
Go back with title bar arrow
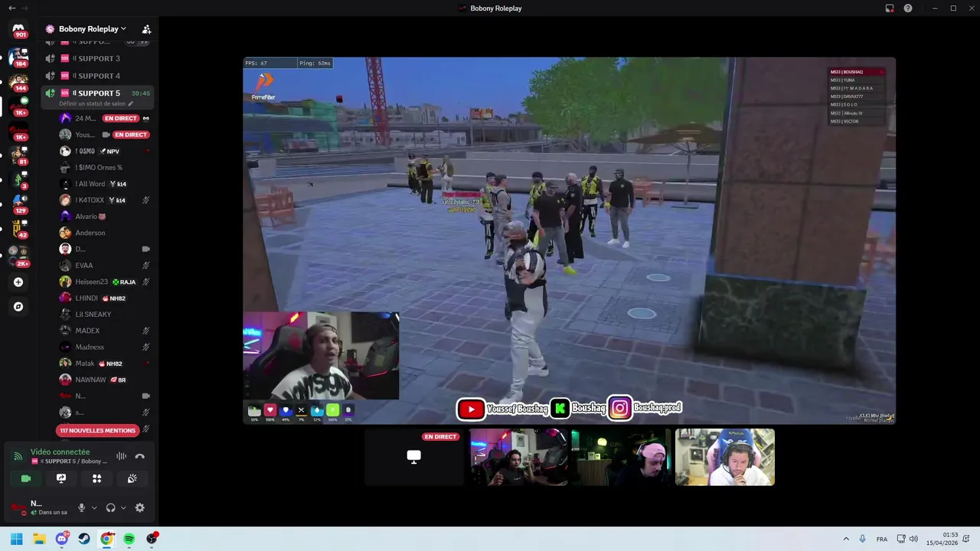(11, 8)
